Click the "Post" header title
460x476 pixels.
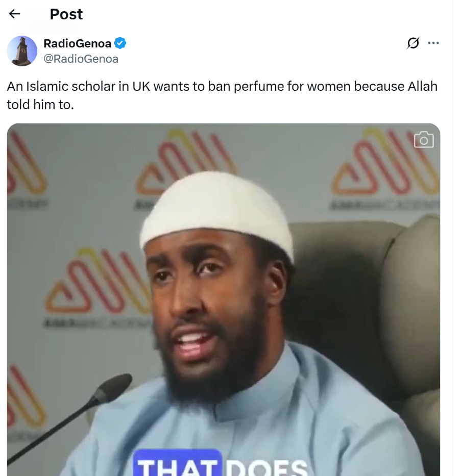click(66, 14)
